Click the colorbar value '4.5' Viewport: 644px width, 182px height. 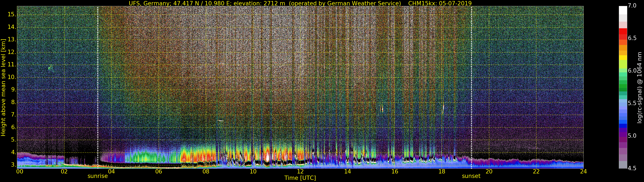pyautogui.click(x=632, y=168)
